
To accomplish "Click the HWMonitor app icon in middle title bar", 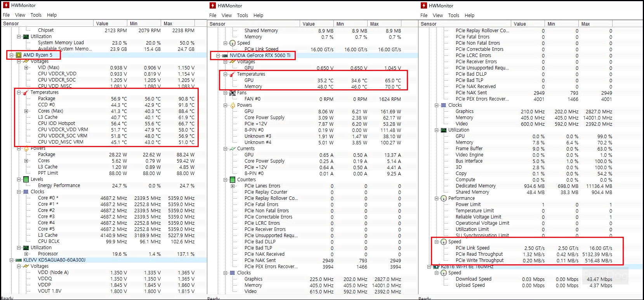I will 213,6.
